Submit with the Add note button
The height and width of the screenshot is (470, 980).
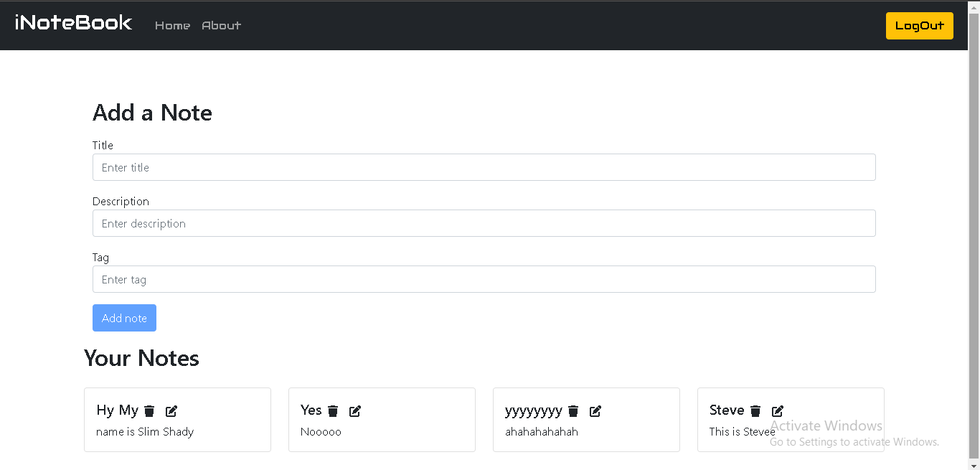pos(124,317)
